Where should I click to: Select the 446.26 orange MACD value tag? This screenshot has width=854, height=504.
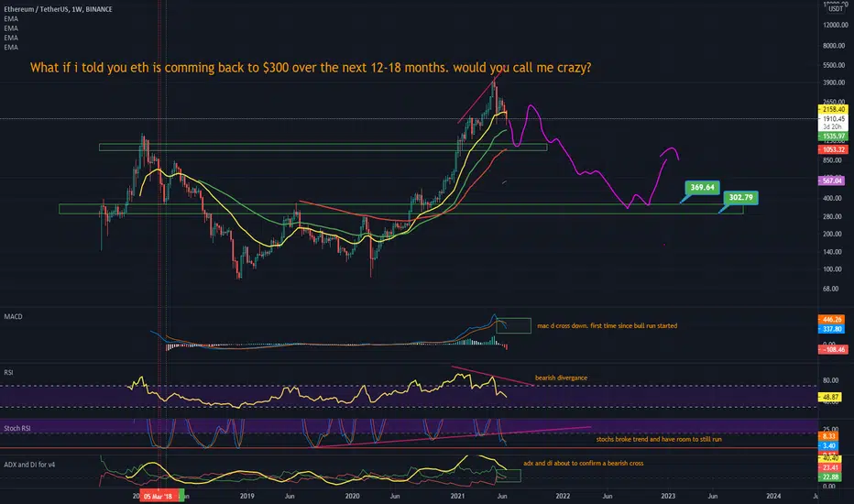(832, 319)
